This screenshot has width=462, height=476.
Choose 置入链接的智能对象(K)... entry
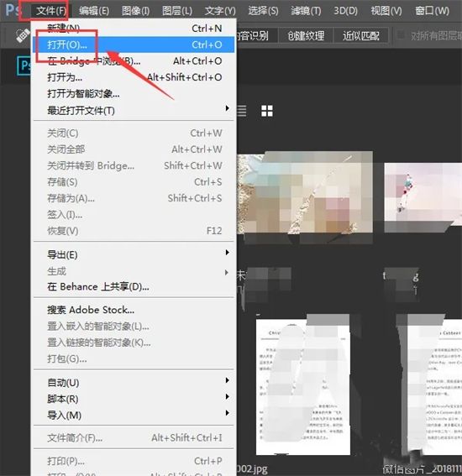tap(134, 343)
